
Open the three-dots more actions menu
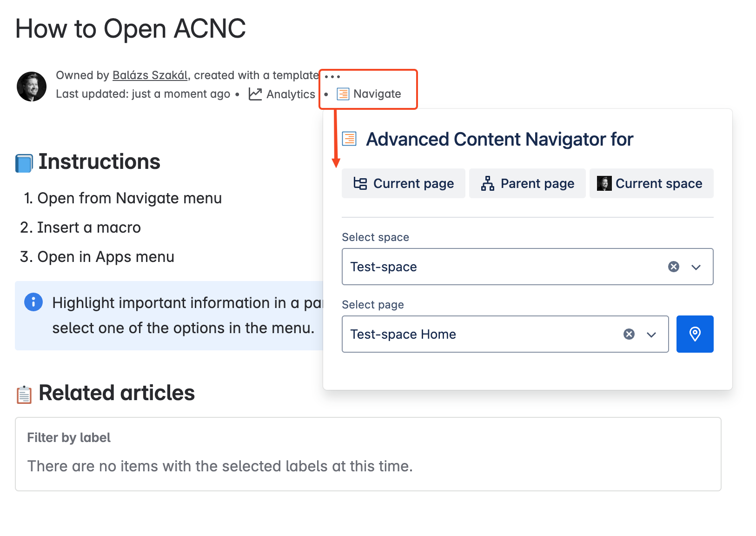click(332, 76)
